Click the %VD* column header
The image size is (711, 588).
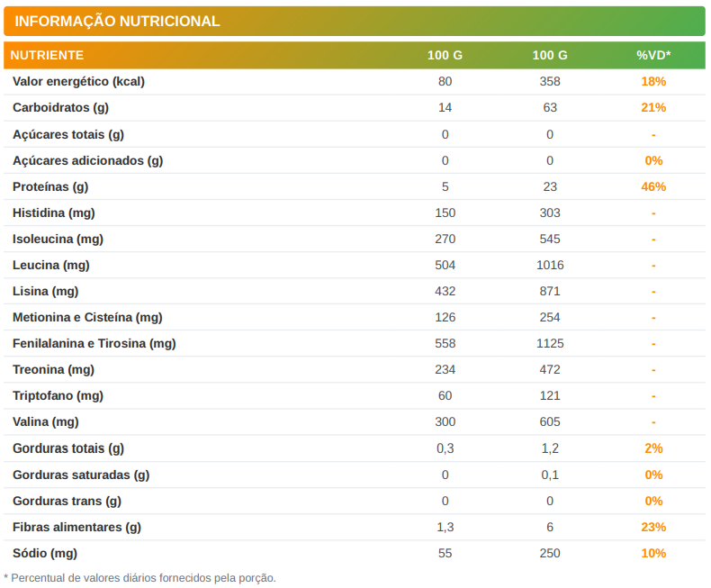coord(653,55)
